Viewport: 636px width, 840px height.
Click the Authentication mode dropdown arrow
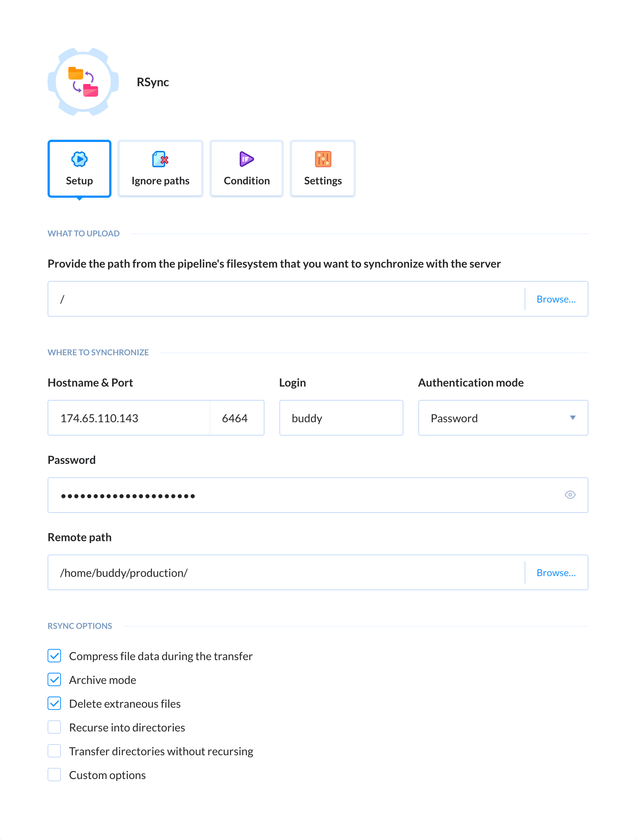[572, 418]
